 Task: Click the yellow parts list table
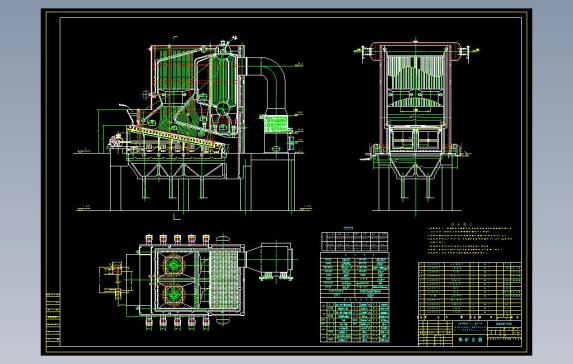tap(470, 291)
